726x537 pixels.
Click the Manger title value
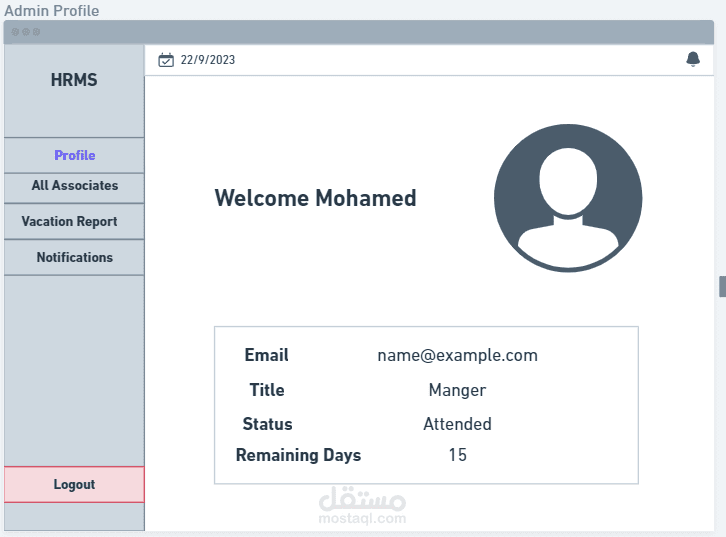[x=457, y=390]
